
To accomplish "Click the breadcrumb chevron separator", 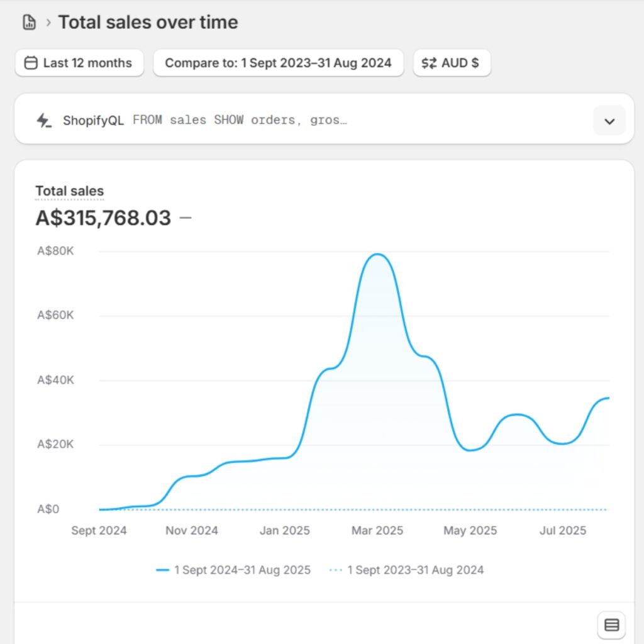I will pos(48,23).
